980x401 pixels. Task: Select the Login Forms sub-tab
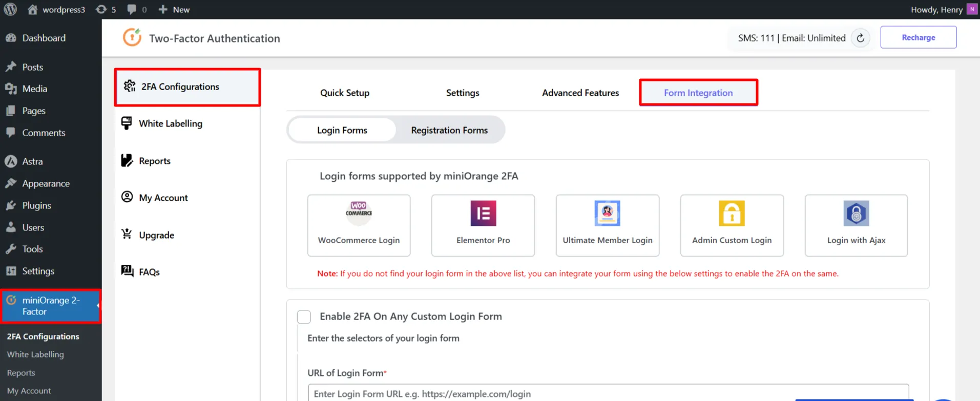coord(342,130)
